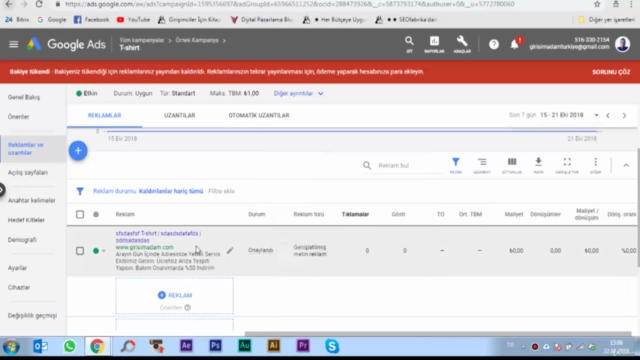Viewport: 640px width, 360px height.
Task: Go to previous date range
Action: pos(608,116)
